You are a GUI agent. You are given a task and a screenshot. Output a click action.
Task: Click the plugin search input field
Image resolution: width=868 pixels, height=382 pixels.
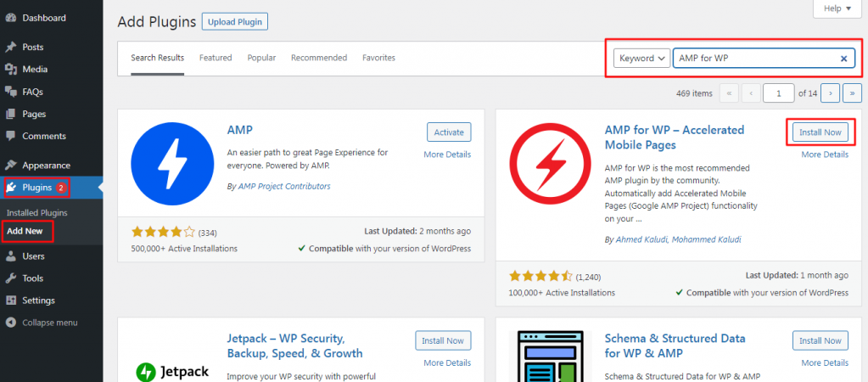pos(764,58)
